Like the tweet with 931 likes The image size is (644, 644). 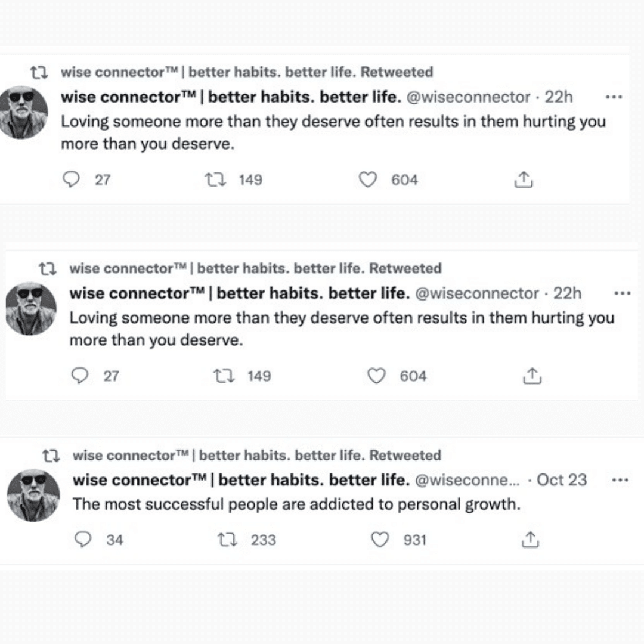pos(379,540)
